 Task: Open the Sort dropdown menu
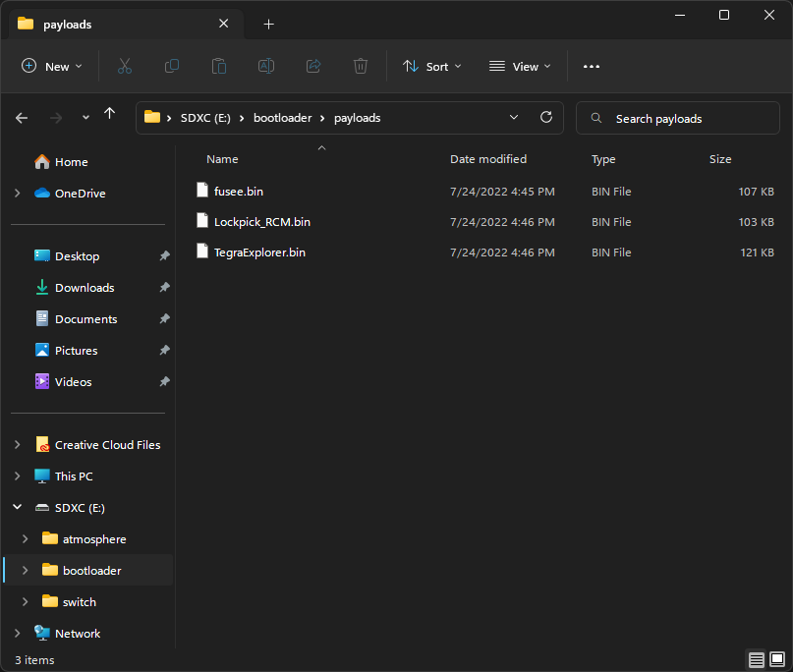432,66
